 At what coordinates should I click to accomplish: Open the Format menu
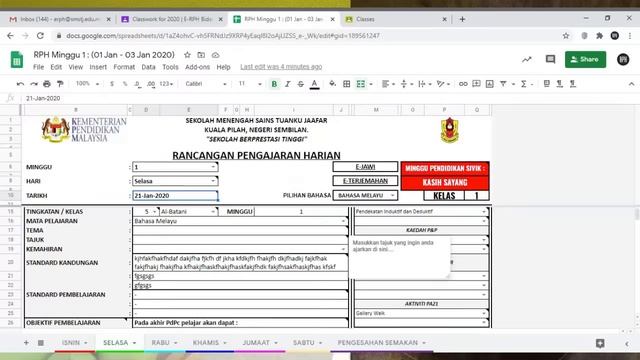point(124,67)
